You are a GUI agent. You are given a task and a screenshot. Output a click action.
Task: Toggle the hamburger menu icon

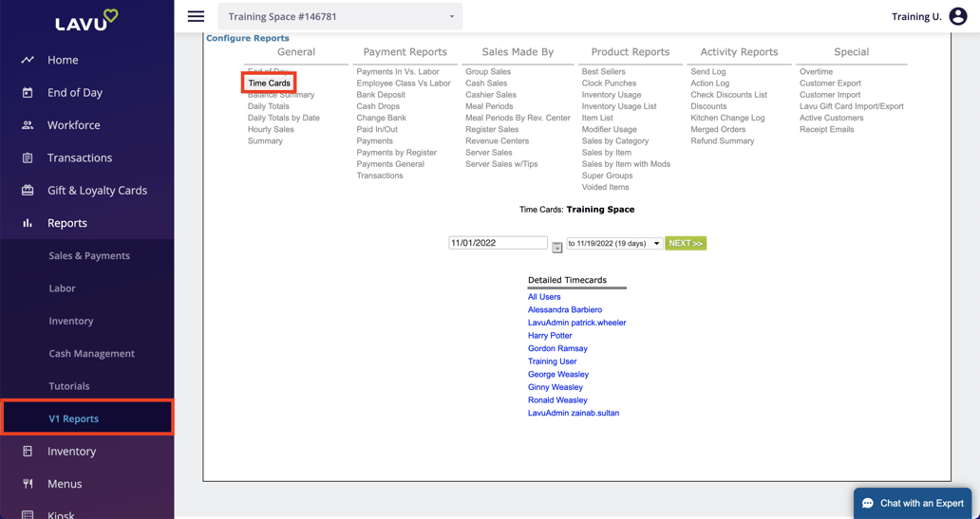coord(196,16)
